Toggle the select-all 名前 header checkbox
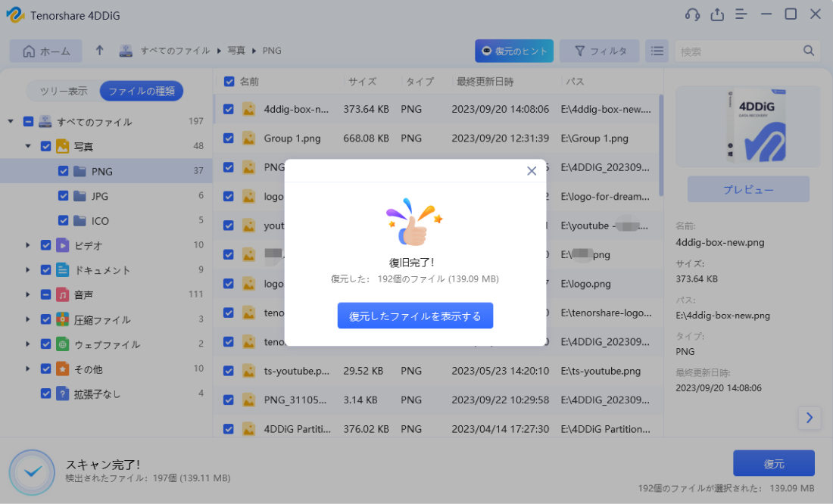 coord(229,81)
